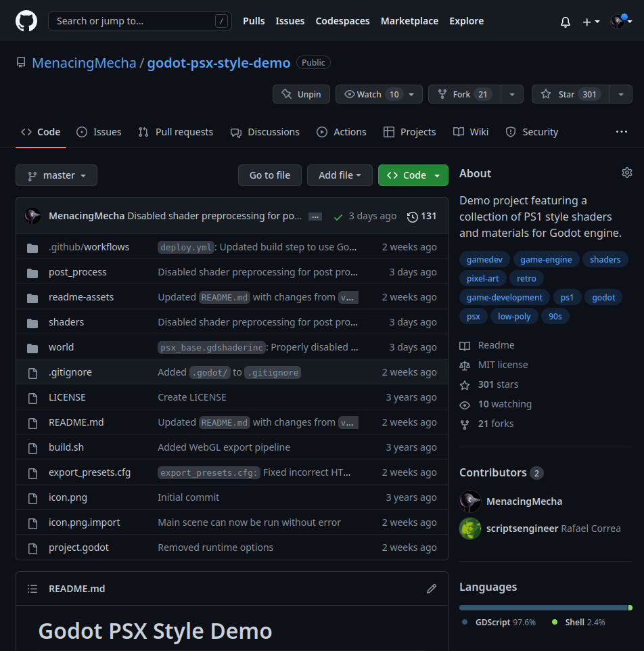The image size is (644, 651).
Task: Edit the README with the pencil icon
Action: (432, 589)
